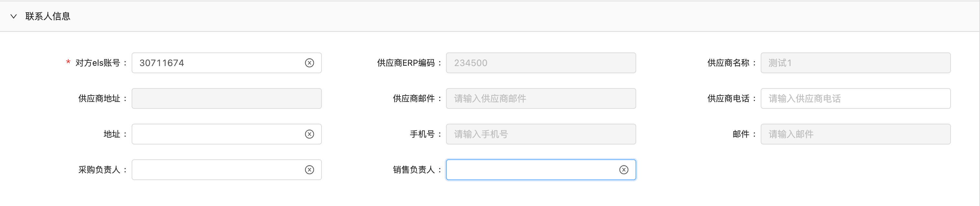980x206 pixels.
Task: Clear the 对方els账号 field value
Action: (x=309, y=63)
